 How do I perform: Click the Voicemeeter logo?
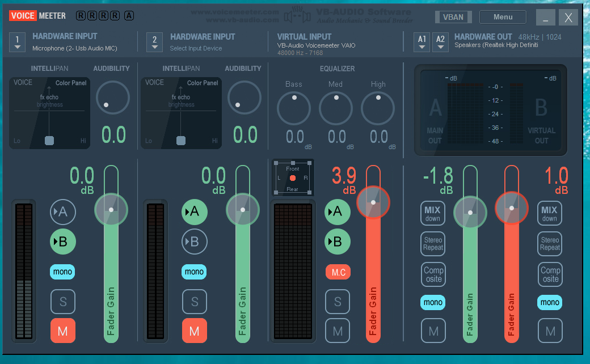37,16
